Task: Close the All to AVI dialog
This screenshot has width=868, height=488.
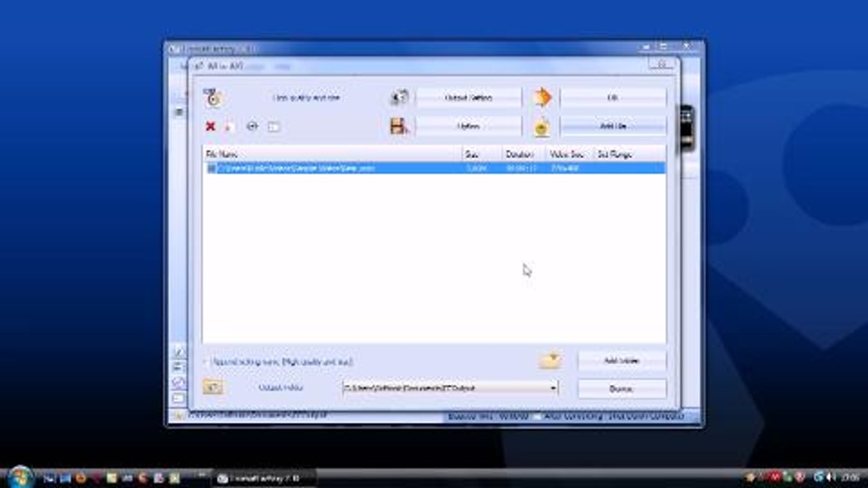Action: click(660, 65)
